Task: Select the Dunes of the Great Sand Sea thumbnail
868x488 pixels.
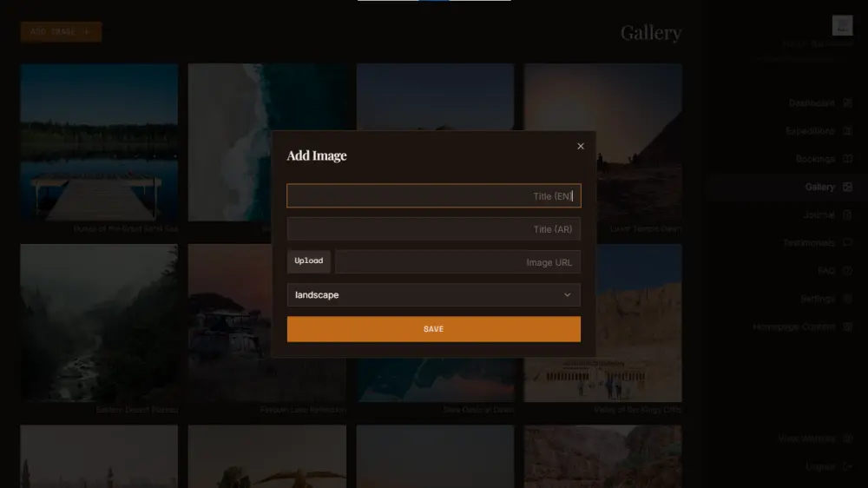Action: (x=99, y=142)
